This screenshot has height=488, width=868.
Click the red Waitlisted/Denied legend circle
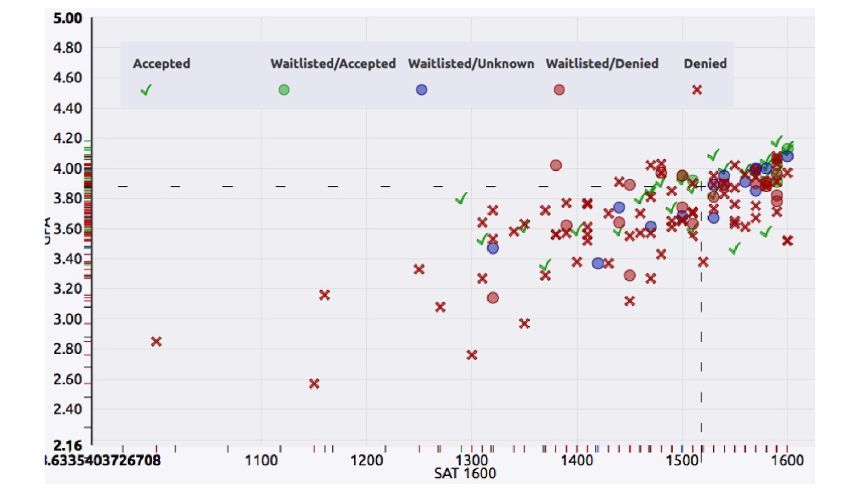click(559, 90)
